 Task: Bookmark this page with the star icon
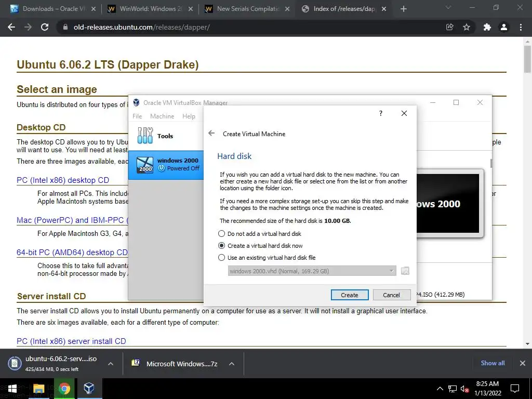click(467, 27)
